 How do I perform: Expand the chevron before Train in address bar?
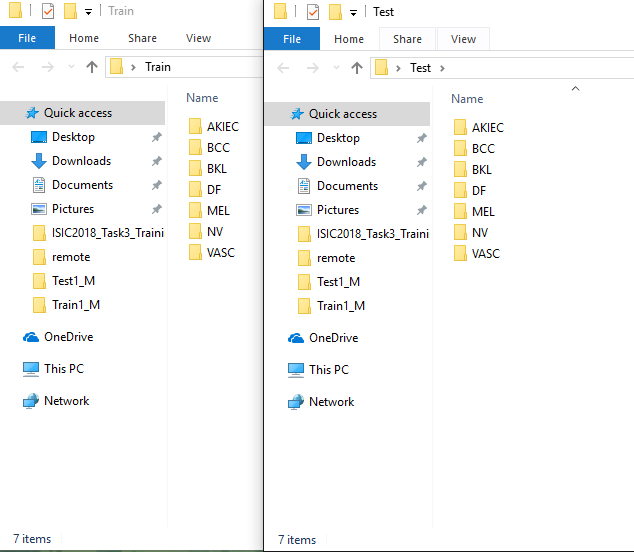pyautogui.click(x=133, y=67)
